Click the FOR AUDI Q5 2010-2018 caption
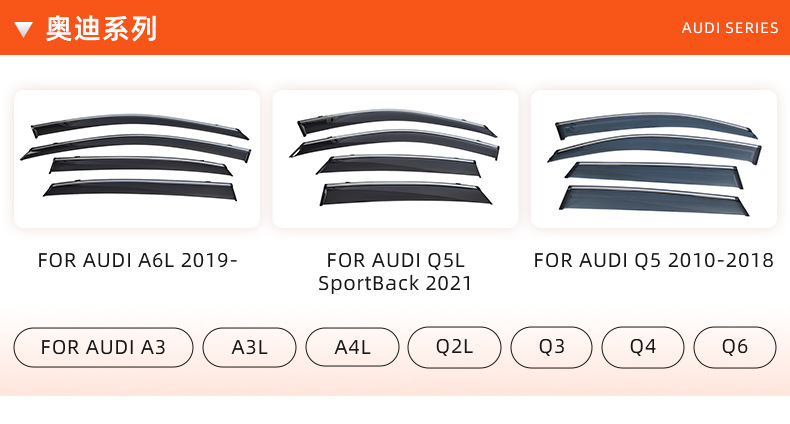 click(x=654, y=261)
